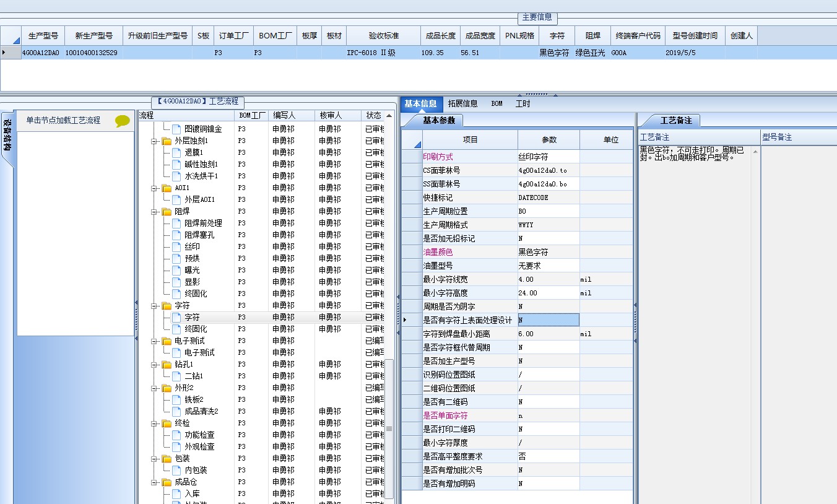837x504 pixels.
Task: Click document icon beside 图镀铜镍金
Action: coord(176,129)
